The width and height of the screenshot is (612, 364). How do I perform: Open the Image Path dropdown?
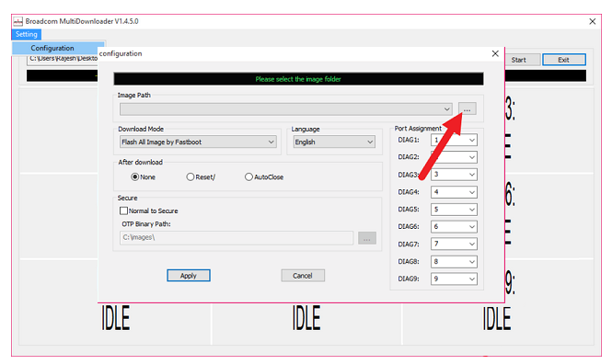point(286,109)
